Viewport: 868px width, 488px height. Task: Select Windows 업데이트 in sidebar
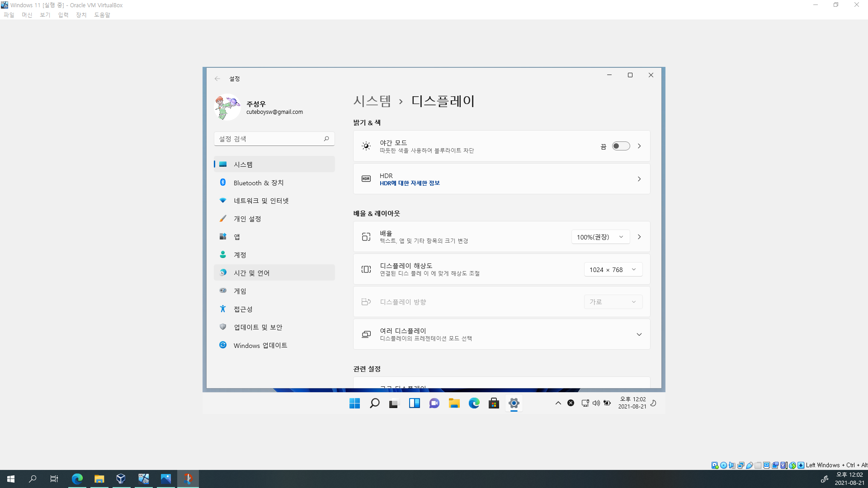[x=260, y=345]
